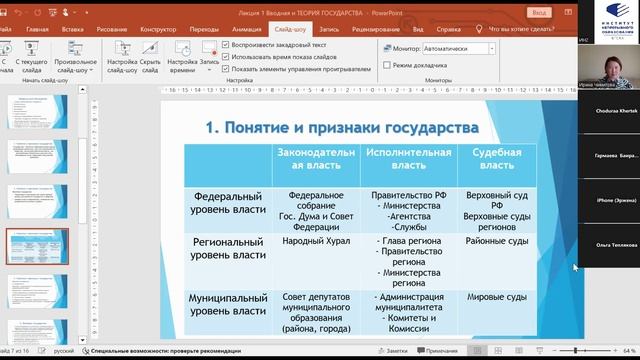
Task: Click the touch/mouse mode icon
Action: 65,13
